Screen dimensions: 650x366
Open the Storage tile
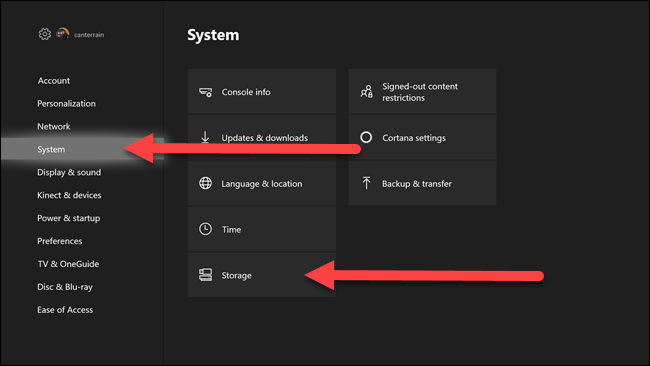point(262,275)
